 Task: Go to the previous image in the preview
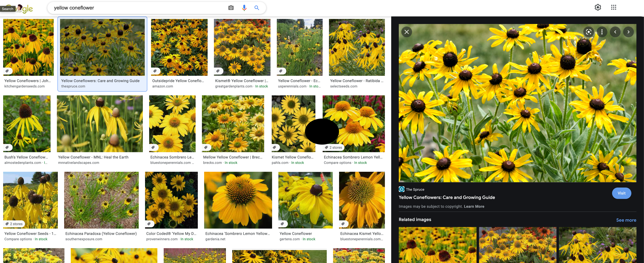click(615, 32)
